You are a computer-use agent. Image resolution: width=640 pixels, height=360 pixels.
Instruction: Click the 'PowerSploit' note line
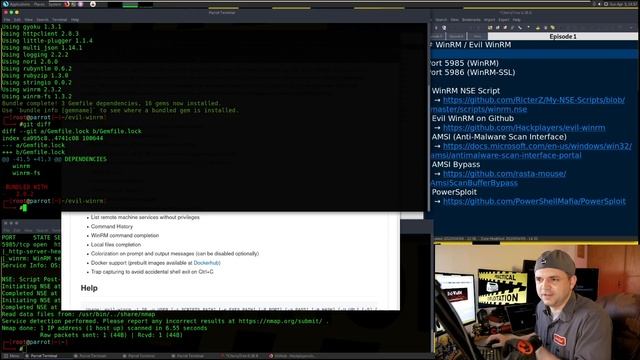[454, 192]
